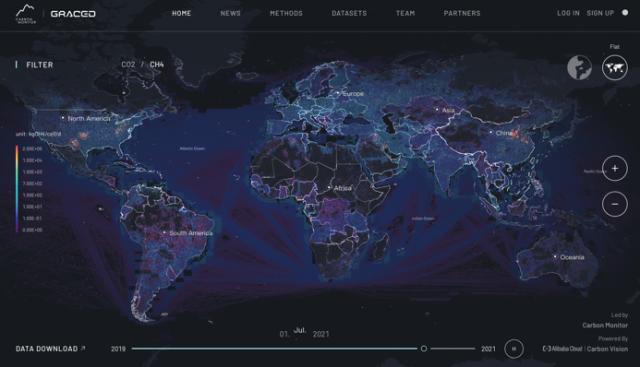Go to the DATASETS page
Viewport: 640px width, 367px height.
(349, 13)
